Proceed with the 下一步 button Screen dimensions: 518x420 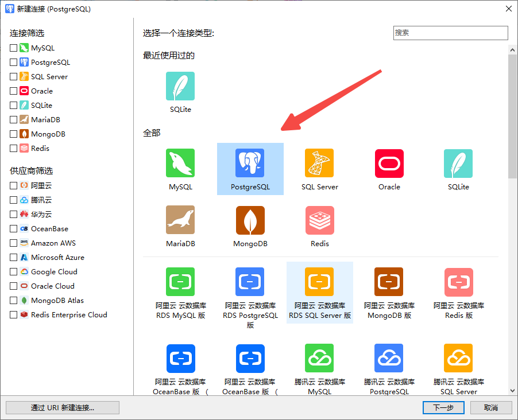click(x=443, y=408)
